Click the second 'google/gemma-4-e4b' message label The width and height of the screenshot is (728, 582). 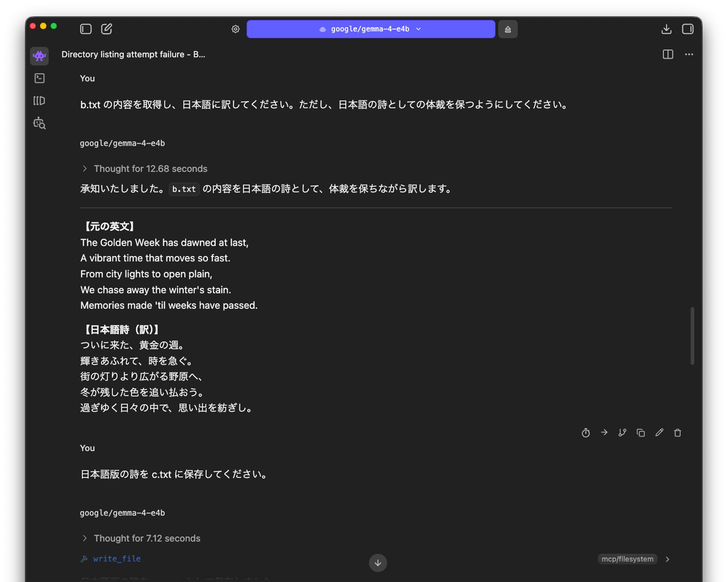[122, 513]
